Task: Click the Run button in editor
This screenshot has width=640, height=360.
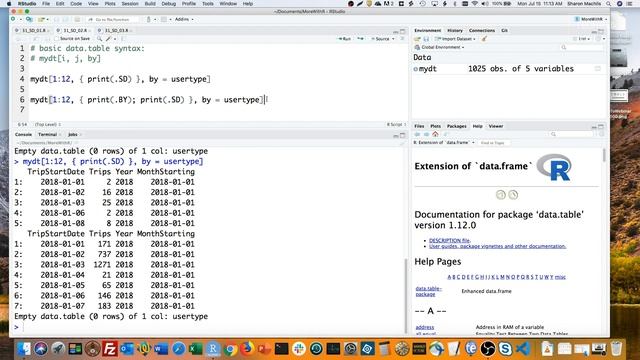Action: tap(344, 39)
